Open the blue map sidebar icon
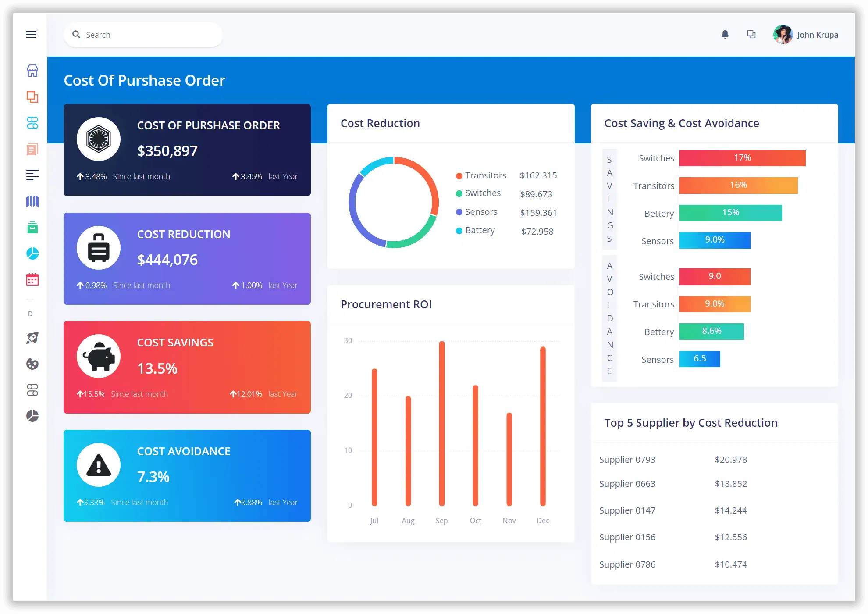 pos(32,201)
